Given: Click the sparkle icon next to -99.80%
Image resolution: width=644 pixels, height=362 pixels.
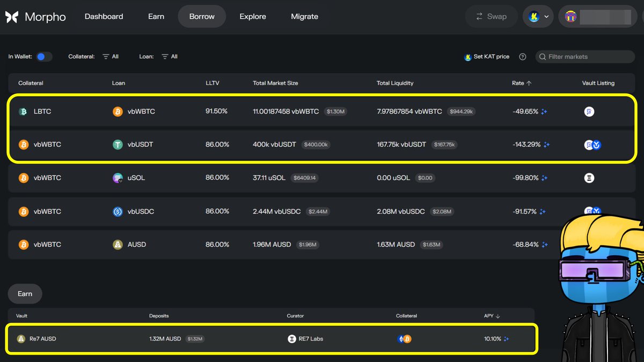Looking at the screenshot, I should pos(544,178).
